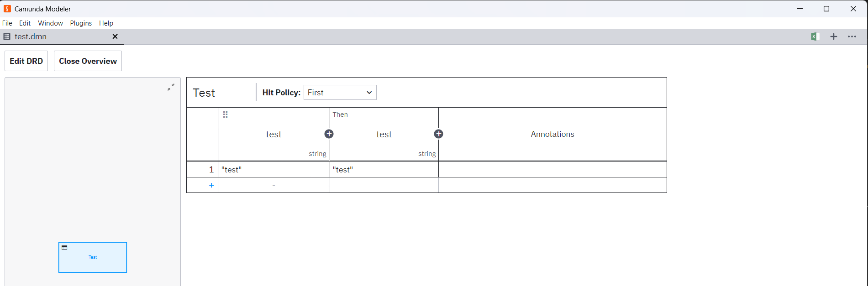The image size is (868, 286).
Task: Add an input column with the plus circle
Action: point(329,134)
